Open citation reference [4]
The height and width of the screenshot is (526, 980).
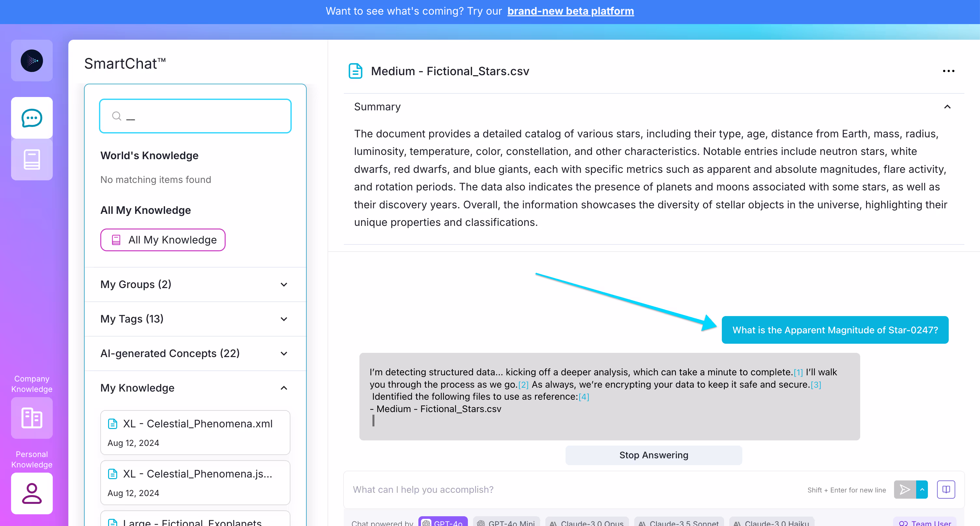pos(584,397)
